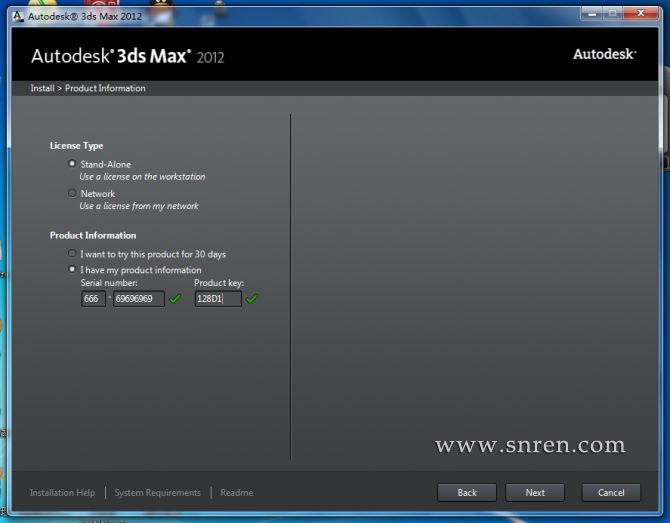Go to the Back button

point(467,493)
